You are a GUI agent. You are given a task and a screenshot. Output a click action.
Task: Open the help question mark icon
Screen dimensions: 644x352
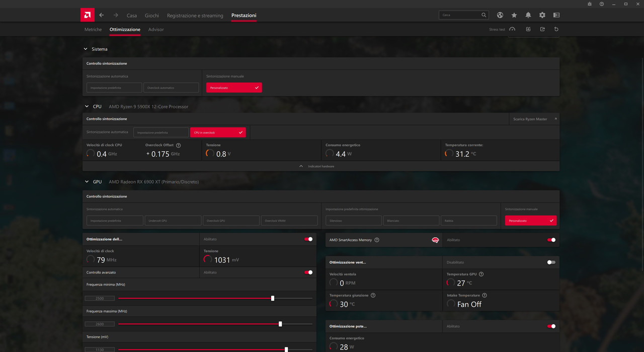pos(602,4)
